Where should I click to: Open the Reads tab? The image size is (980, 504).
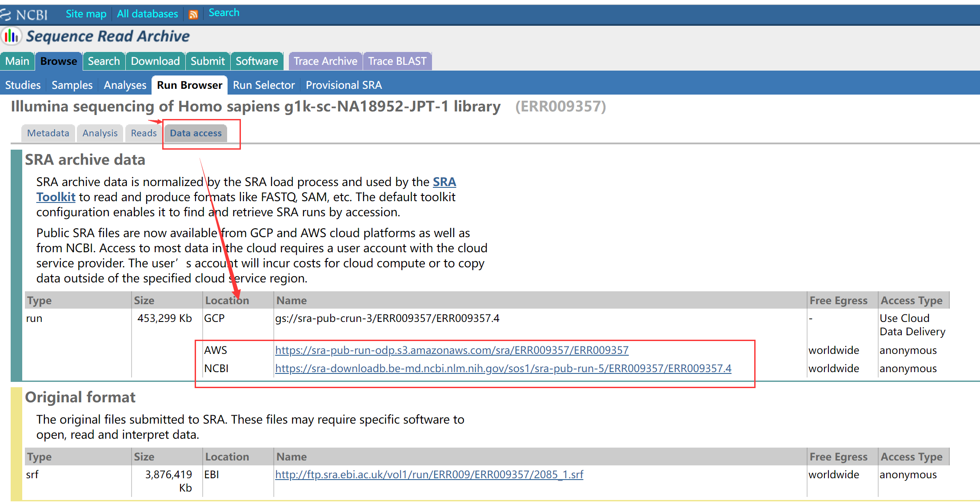(144, 133)
